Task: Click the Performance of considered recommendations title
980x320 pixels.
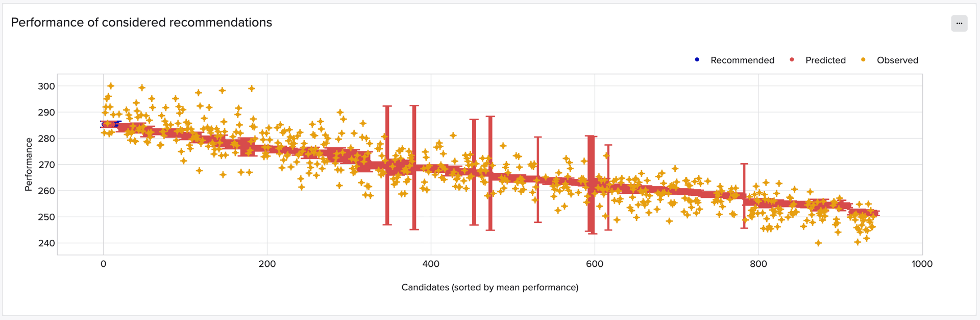Action: click(142, 22)
